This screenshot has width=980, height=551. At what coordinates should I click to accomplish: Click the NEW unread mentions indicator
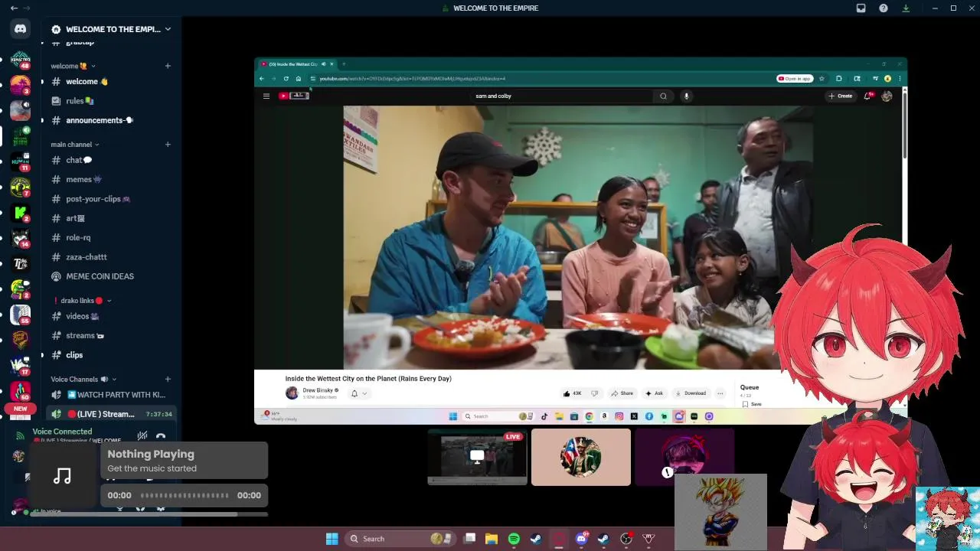(x=21, y=409)
